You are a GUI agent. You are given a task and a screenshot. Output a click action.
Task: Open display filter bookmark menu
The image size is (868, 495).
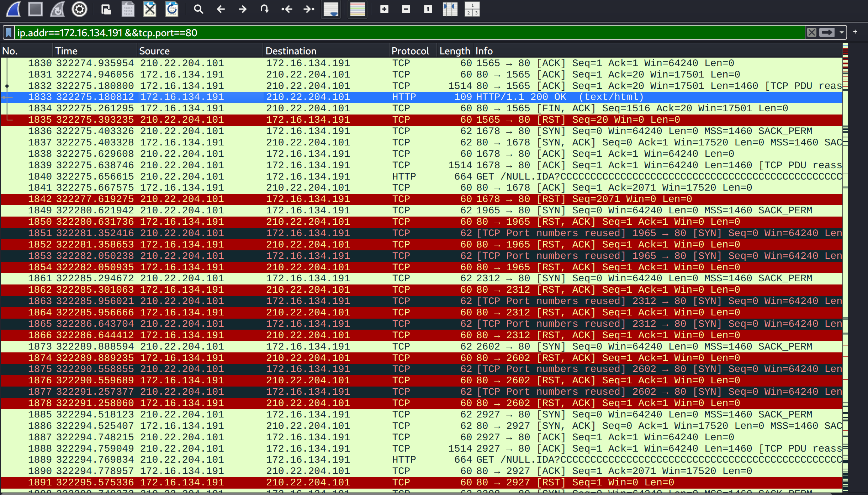point(9,33)
